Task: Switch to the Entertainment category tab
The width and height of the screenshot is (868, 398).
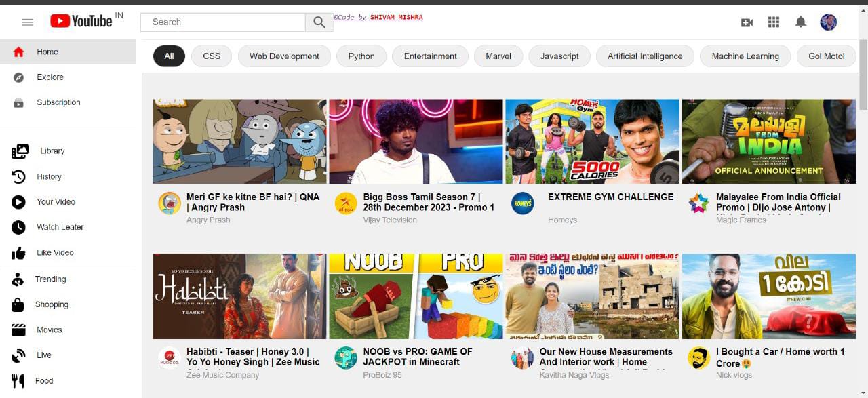Action: click(x=430, y=56)
